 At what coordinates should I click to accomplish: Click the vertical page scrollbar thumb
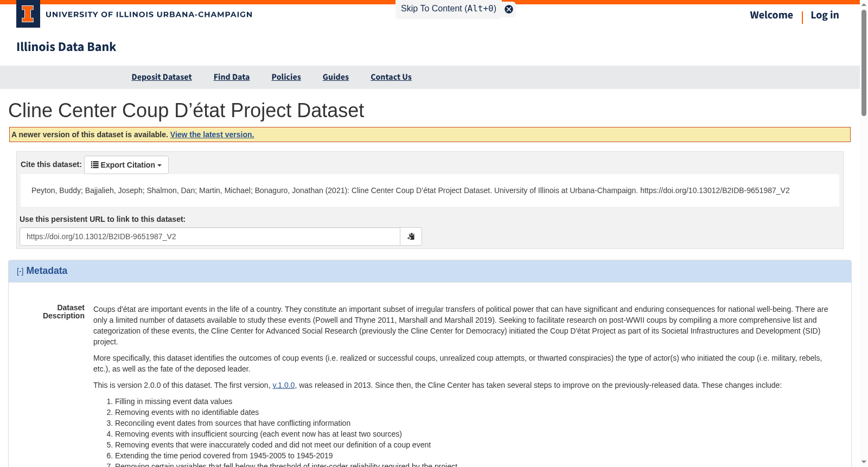pyautogui.click(x=864, y=62)
